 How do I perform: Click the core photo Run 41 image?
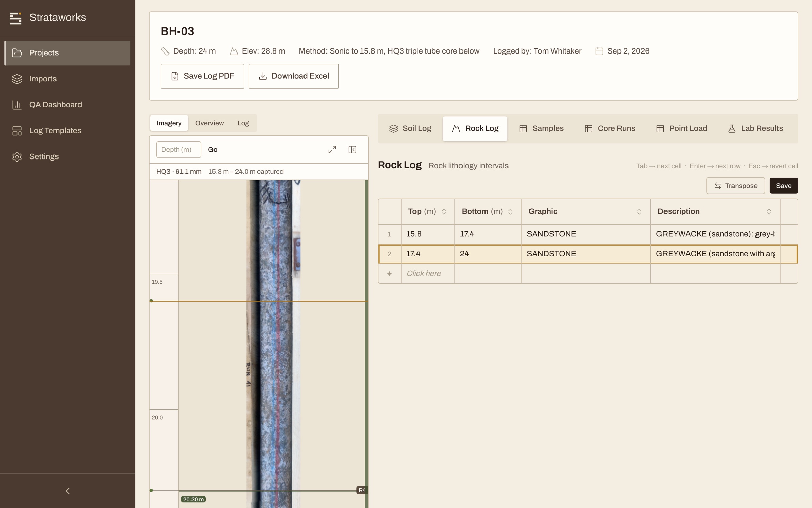click(x=273, y=344)
